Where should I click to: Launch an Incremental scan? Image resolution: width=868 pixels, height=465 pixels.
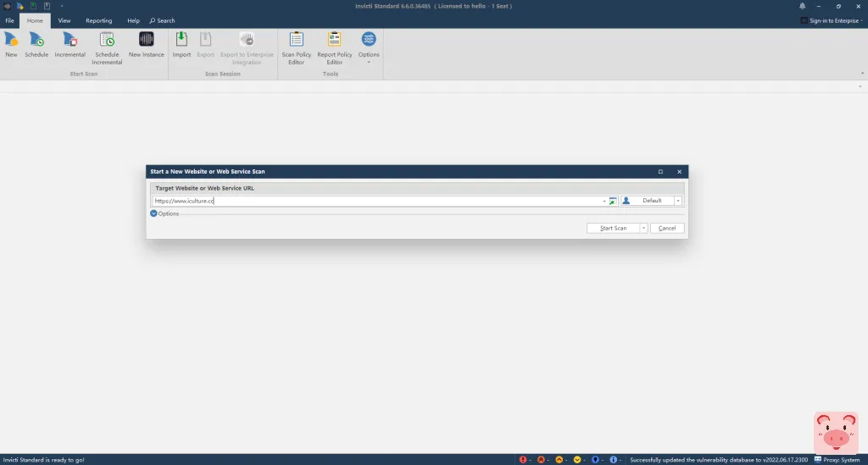coord(70,45)
